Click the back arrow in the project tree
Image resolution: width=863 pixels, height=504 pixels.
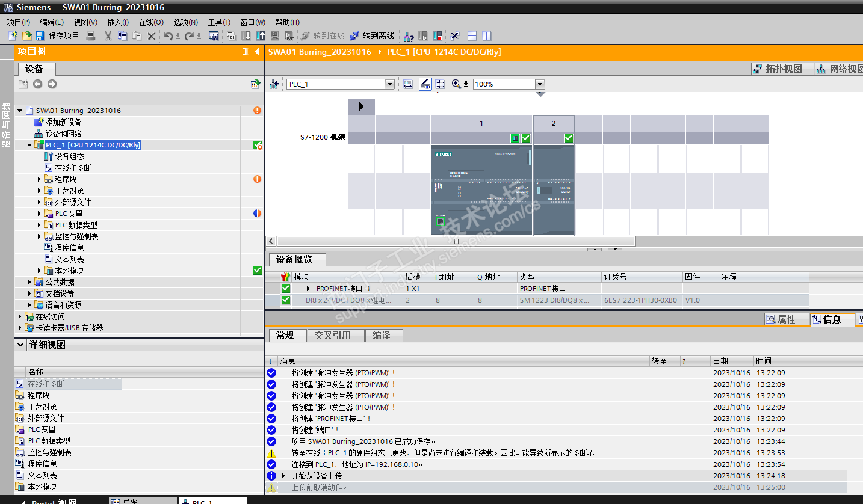tap(38, 84)
